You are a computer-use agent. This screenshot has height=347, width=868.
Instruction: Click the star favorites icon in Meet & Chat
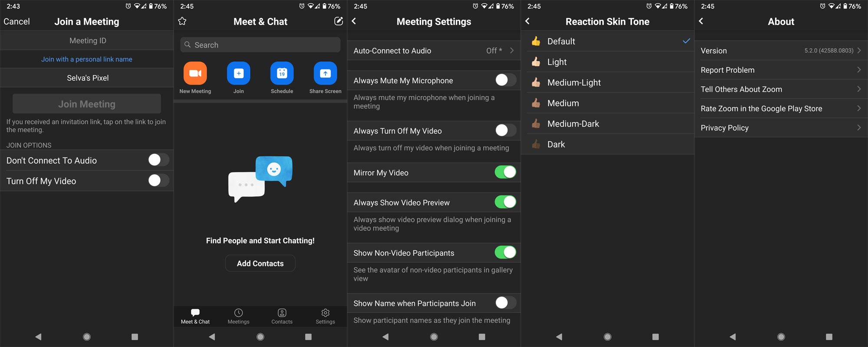pyautogui.click(x=182, y=21)
